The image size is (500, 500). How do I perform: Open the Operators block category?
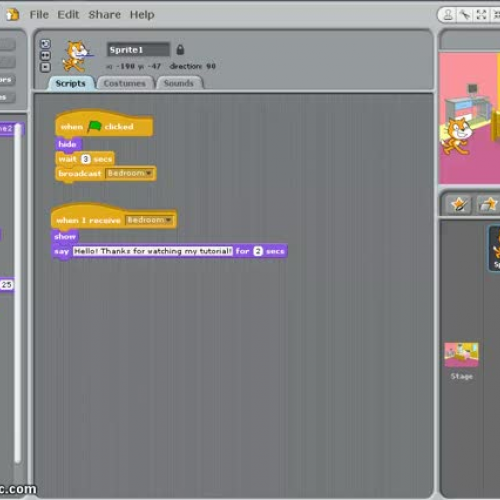(7, 80)
